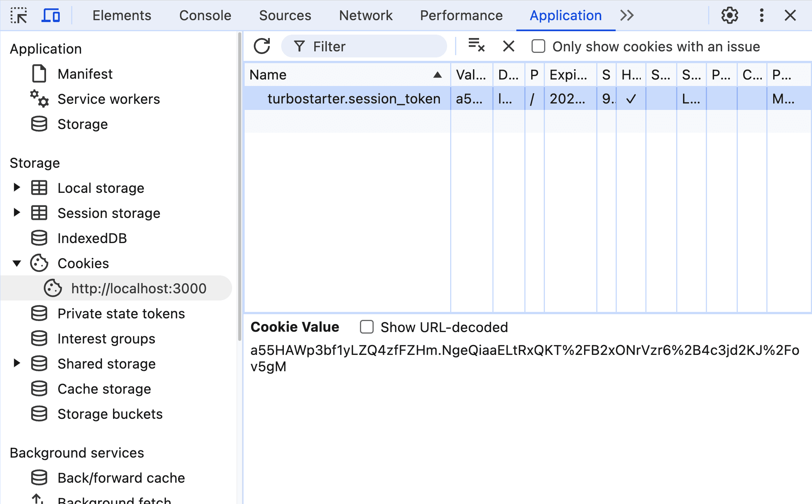
Task: Expand the Session storage tree
Action: point(16,213)
